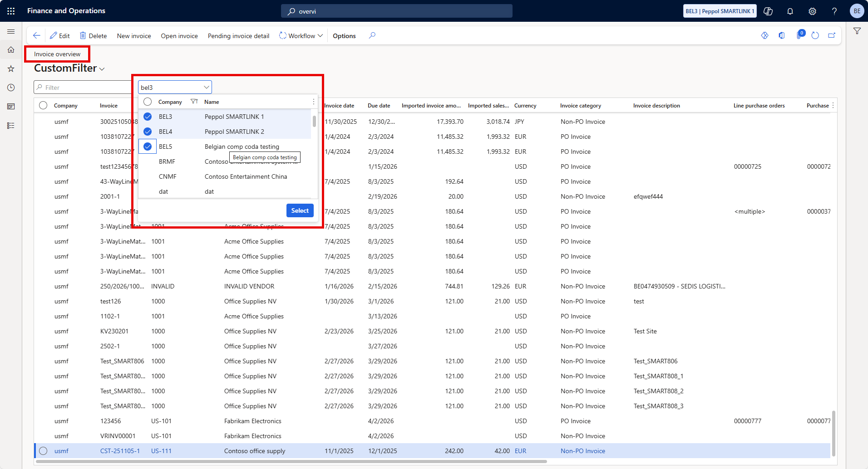The height and width of the screenshot is (469, 868).
Task: Click the horizontal scrollbar under the grid
Action: coord(291,461)
